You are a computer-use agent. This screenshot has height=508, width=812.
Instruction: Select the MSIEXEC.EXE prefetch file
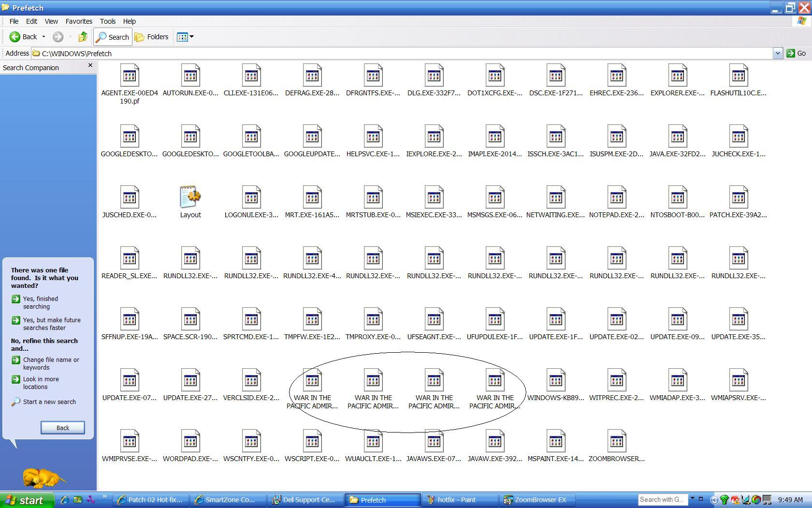(434, 203)
